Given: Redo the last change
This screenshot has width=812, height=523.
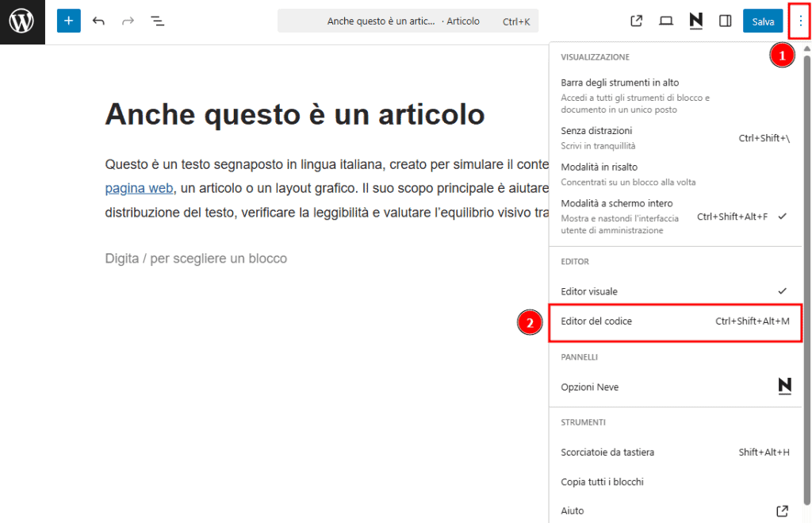Looking at the screenshot, I should pos(128,21).
